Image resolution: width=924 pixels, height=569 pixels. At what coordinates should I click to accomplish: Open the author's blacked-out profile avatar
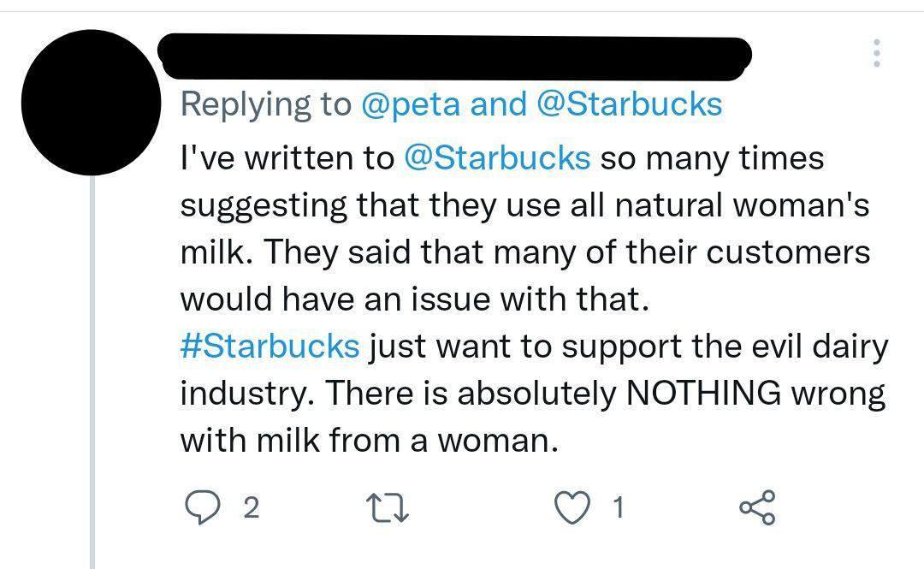91,103
